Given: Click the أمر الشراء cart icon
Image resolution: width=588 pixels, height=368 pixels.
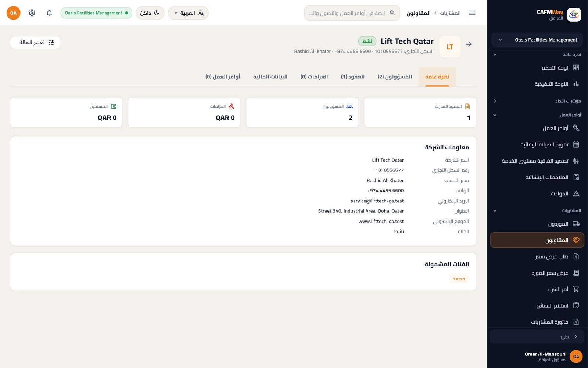Looking at the screenshot, I should [x=576, y=289].
